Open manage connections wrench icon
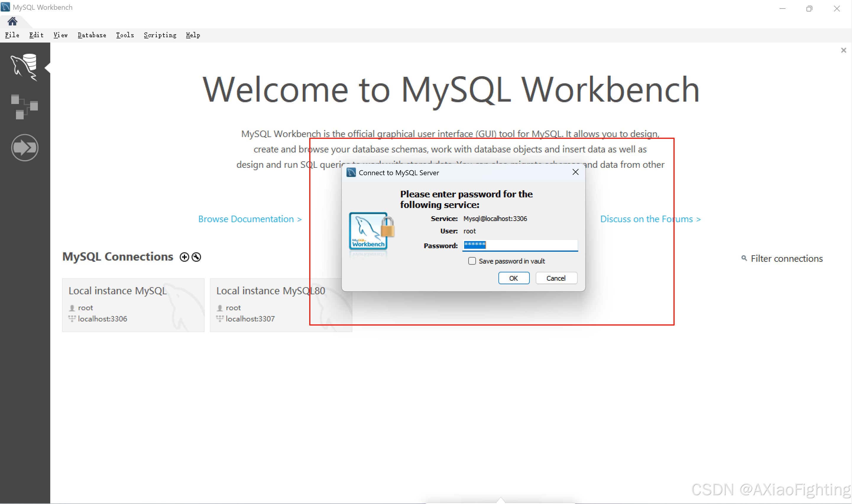The image size is (852, 504). point(196,257)
